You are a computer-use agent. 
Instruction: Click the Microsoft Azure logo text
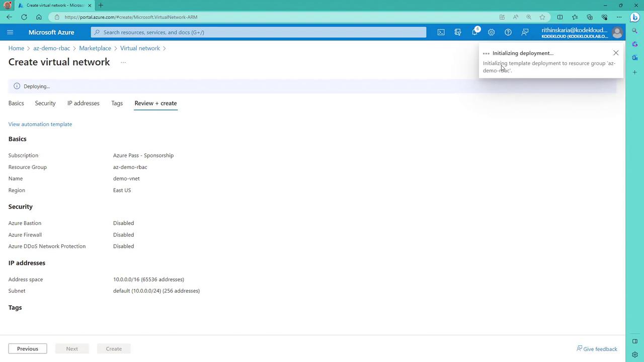51,32
